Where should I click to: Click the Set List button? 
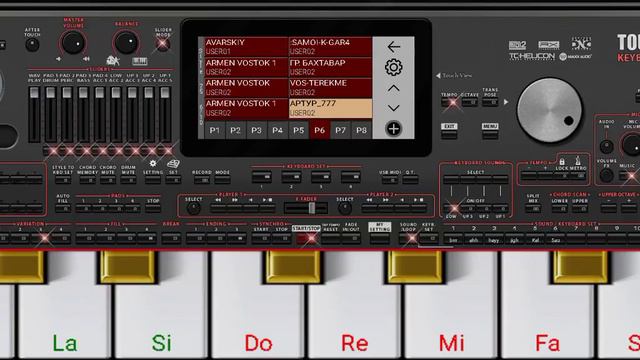point(173,180)
